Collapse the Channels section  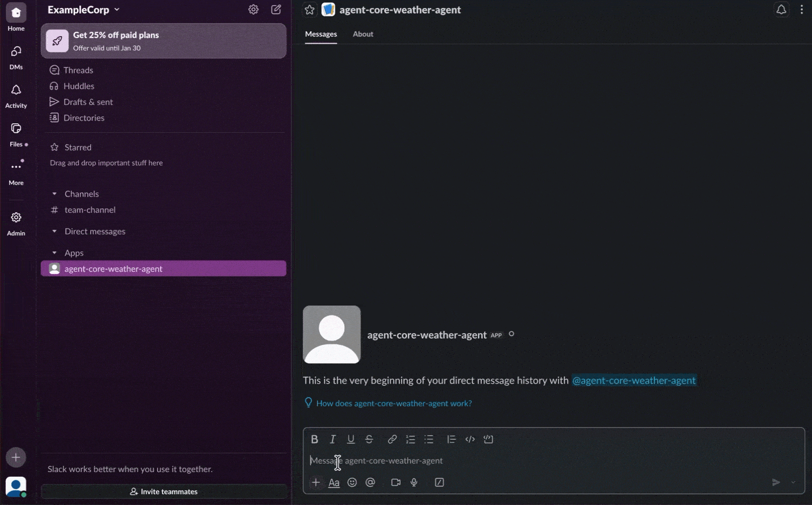[x=54, y=193]
